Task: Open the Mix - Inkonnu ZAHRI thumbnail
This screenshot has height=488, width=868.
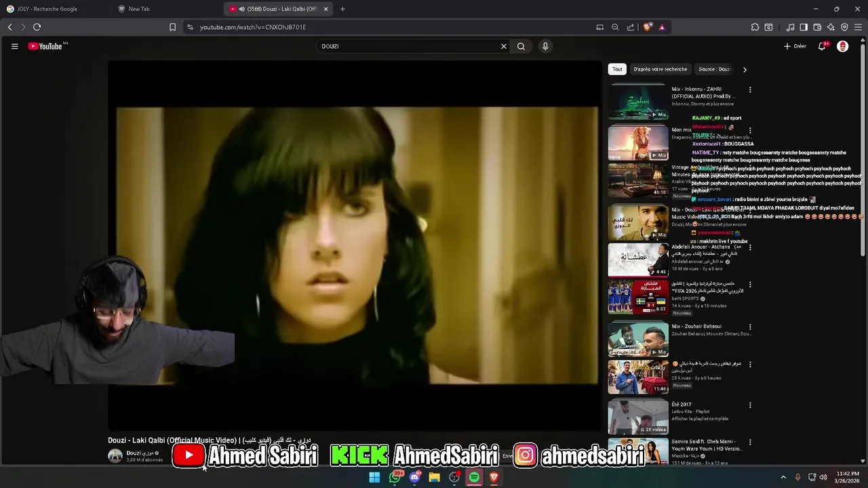Action: 638,102
